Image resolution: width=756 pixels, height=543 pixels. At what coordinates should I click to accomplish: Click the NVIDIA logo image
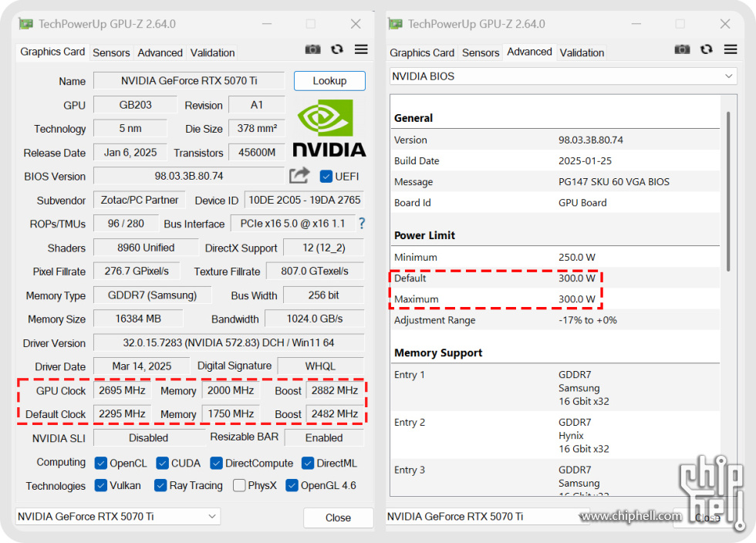coord(329,128)
